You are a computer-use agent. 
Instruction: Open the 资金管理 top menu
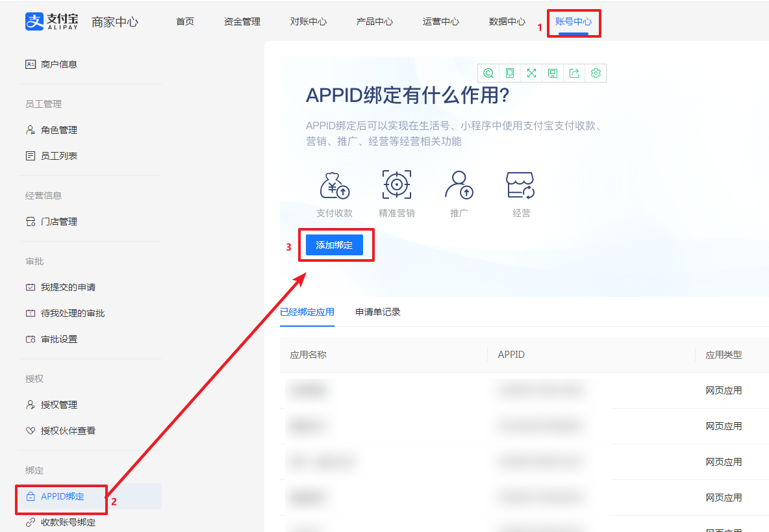click(x=242, y=21)
